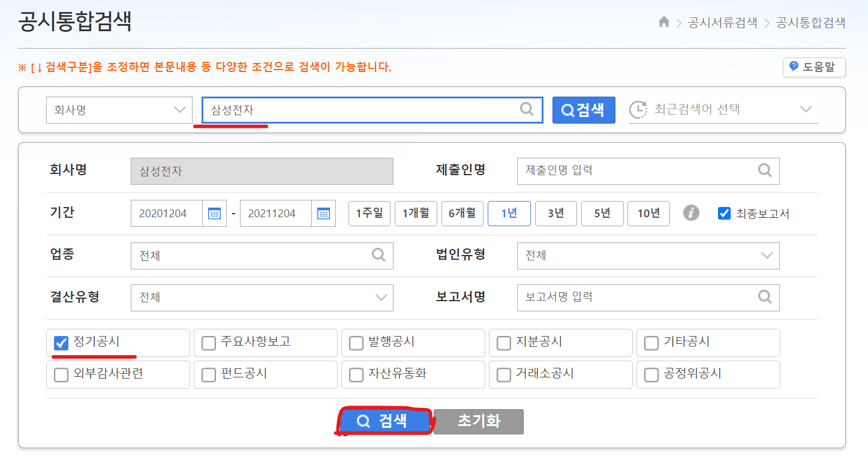Image resolution: width=868 pixels, height=456 pixels.
Task: Open the 법인유형 dropdown
Action: tap(648, 256)
